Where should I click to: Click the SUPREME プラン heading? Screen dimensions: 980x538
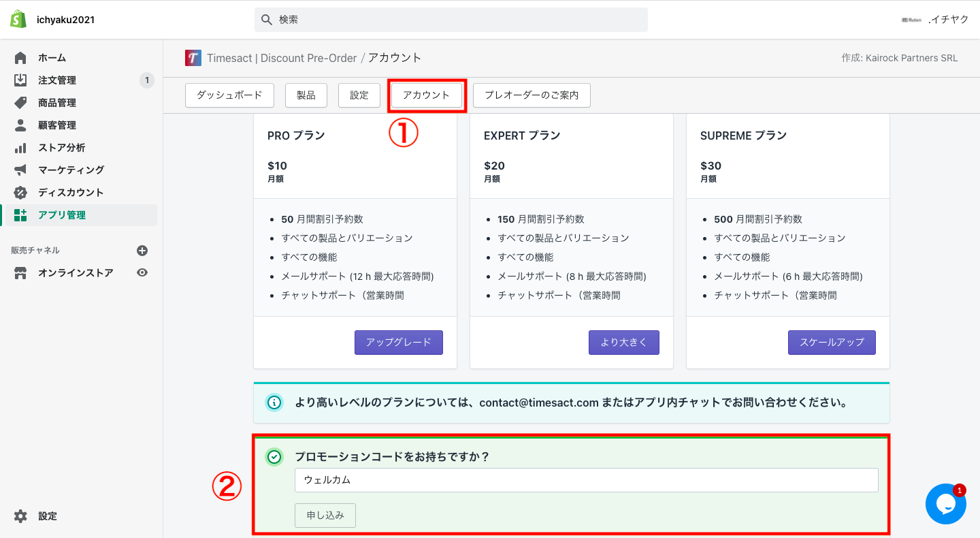743,136
